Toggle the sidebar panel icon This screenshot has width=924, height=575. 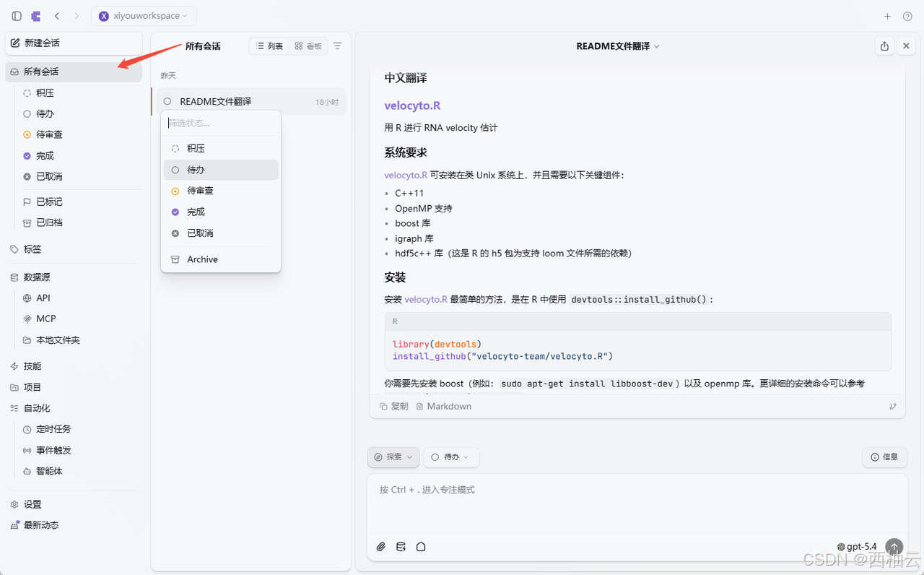[17, 16]
